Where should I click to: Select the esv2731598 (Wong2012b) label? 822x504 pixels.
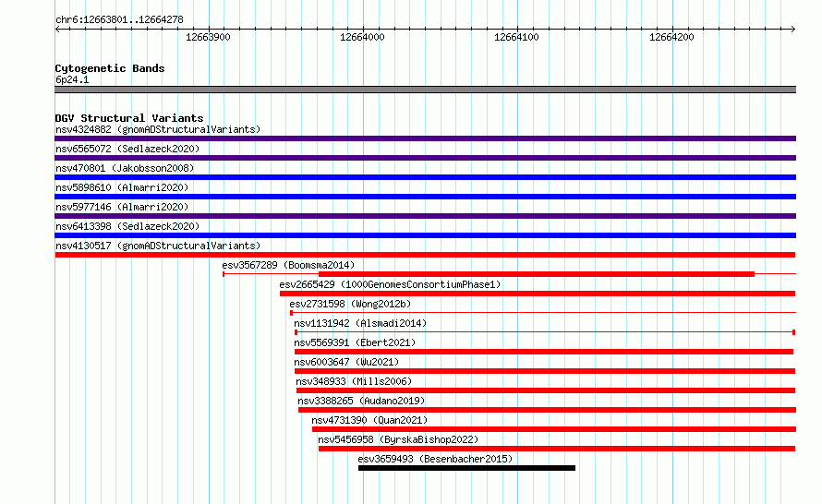point(350,304)
